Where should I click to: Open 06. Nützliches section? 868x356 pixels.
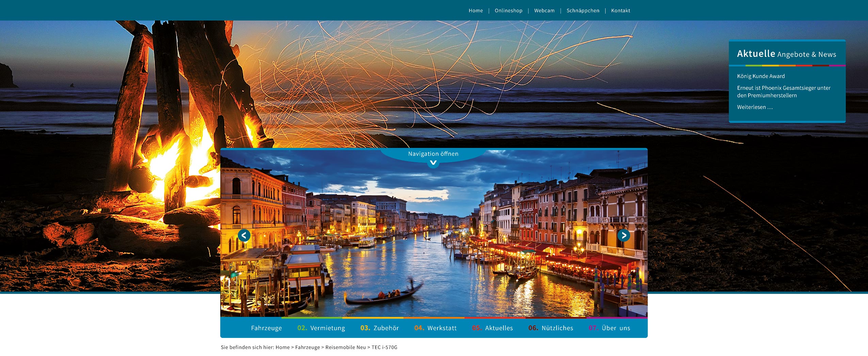550,328
